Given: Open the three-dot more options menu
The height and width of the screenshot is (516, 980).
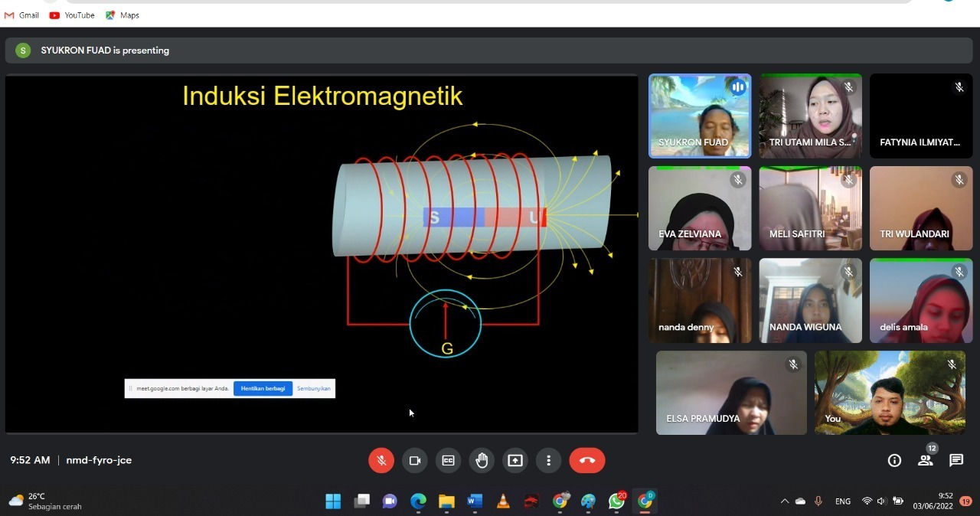Looking at the screenshot, I should point(548,460).
